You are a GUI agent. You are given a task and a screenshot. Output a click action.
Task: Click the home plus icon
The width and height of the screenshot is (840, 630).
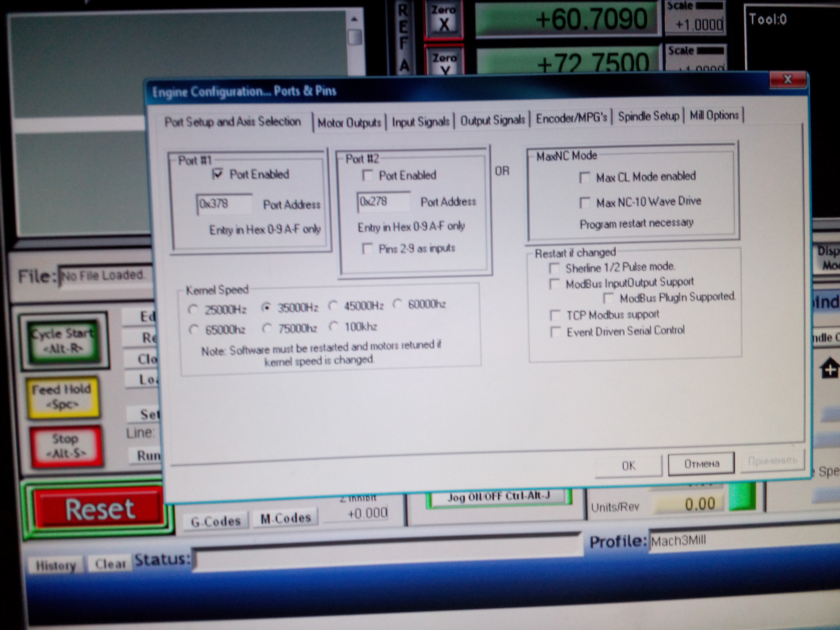[829, 369]
